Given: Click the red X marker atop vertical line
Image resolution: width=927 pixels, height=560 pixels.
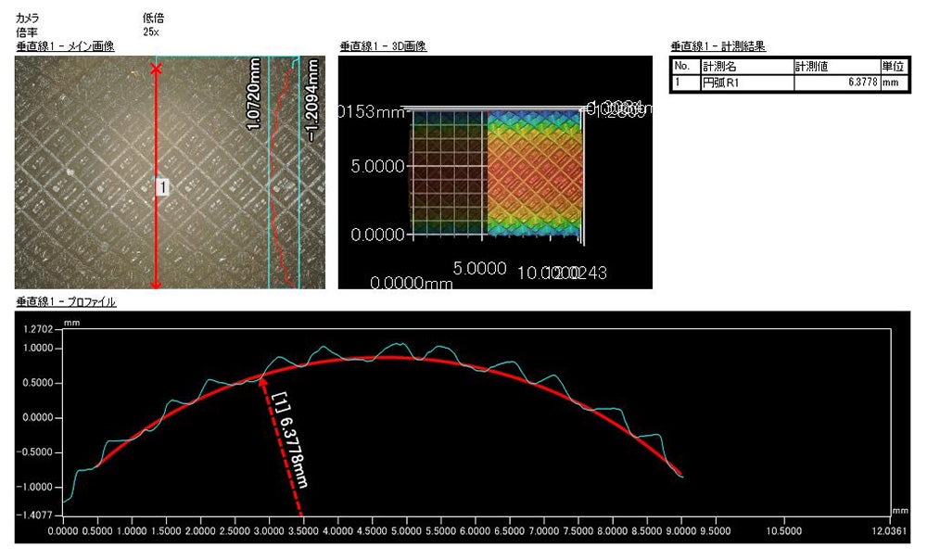Looking at the screenshot, I should 156,70.
